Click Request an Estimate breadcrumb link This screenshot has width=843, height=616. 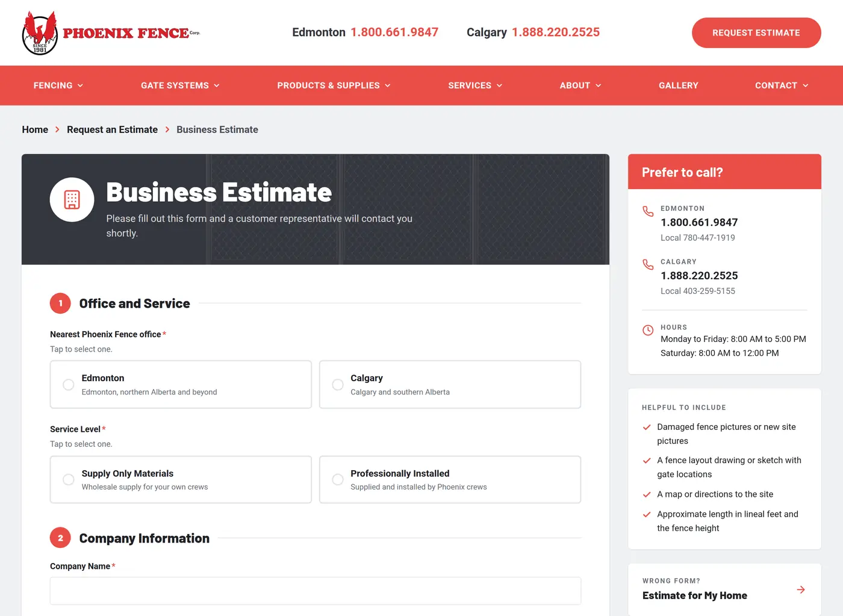(x=112, y=129)
